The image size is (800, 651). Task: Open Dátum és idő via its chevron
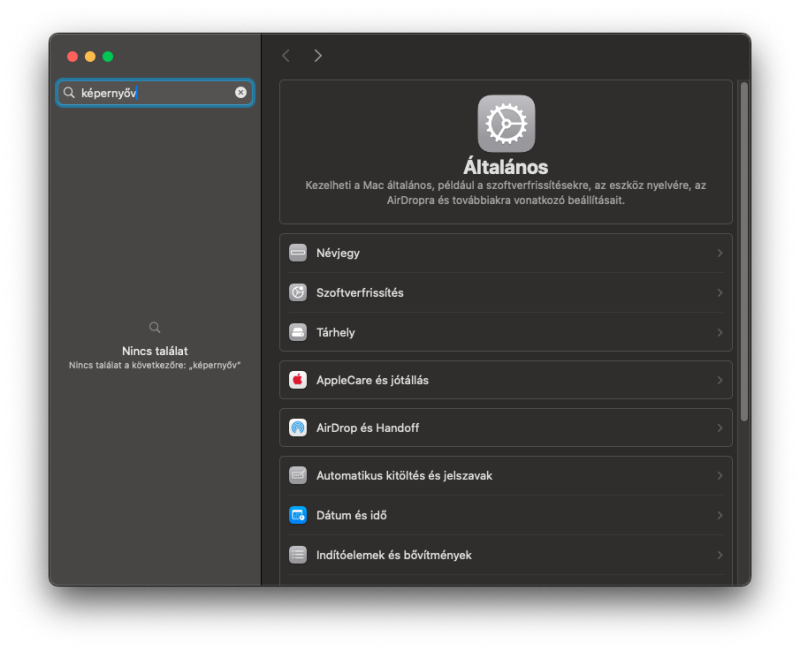[x=720, y=515]
